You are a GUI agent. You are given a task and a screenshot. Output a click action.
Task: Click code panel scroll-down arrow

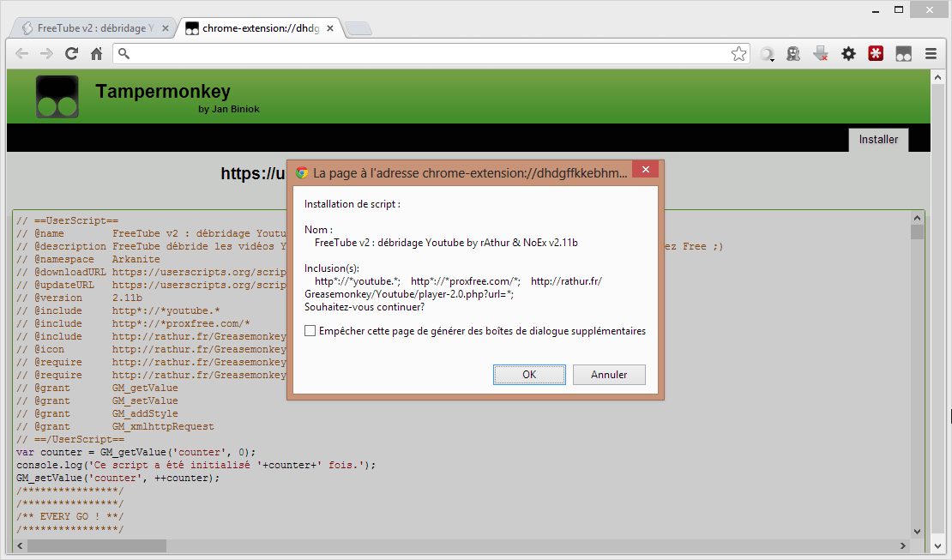917,532
